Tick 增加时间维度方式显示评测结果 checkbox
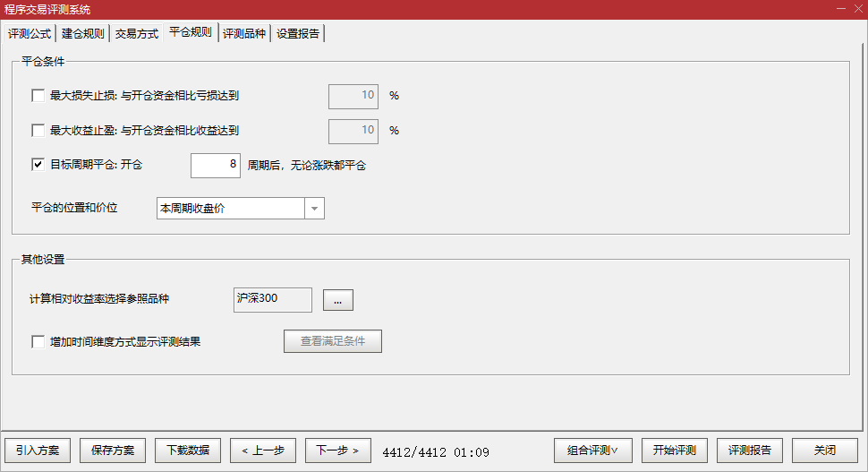The height and width of the screenshot is (472, 868). click(x=38, y=341)
